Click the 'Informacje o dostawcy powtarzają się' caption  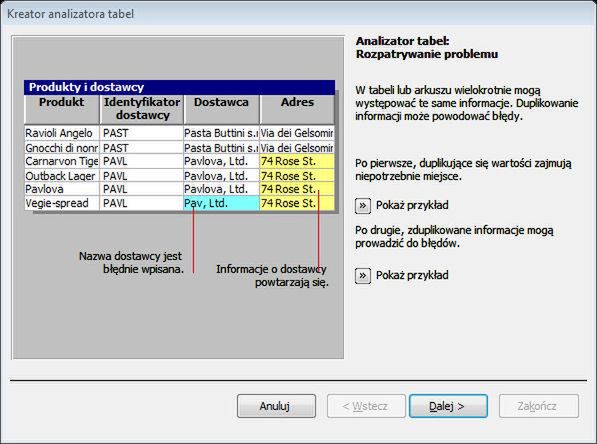coord(272,276)
